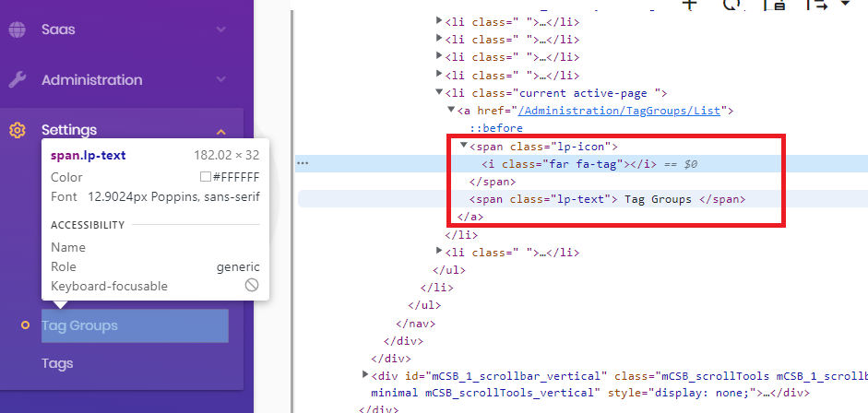The image size is (868, 413).
Task: Click the Saas globe icon
Action: coord(17,29)
